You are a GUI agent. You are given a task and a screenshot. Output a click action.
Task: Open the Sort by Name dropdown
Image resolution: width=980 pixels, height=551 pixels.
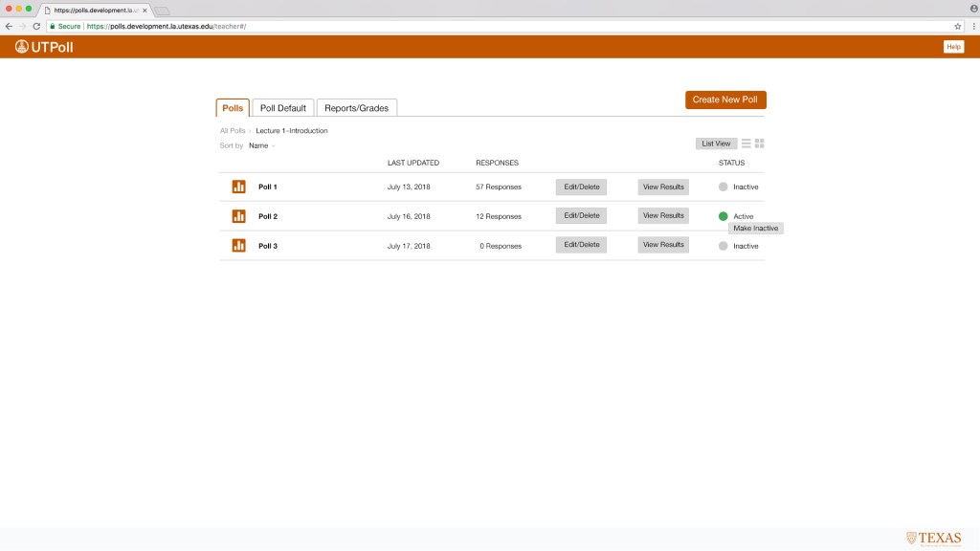(x=261, y=145)
